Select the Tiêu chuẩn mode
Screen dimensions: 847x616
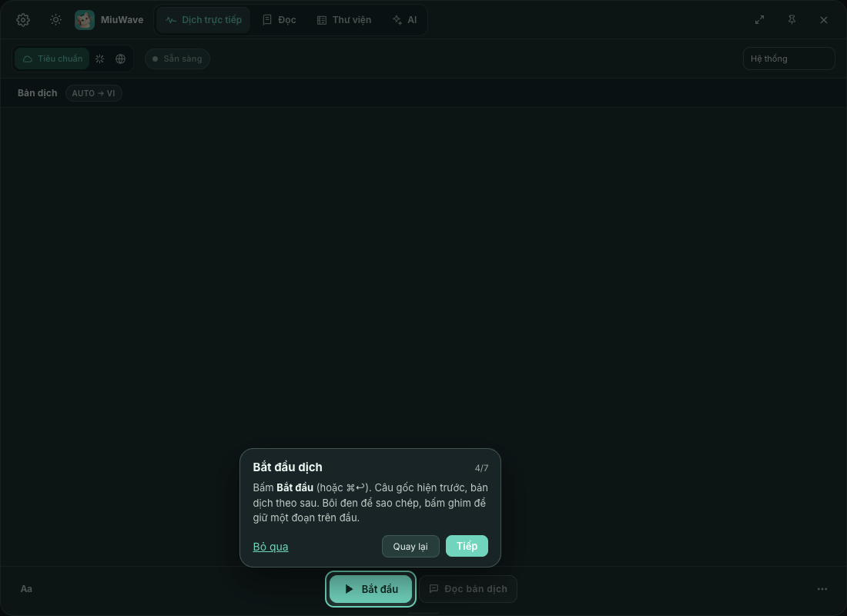click(x=52, y=59)
